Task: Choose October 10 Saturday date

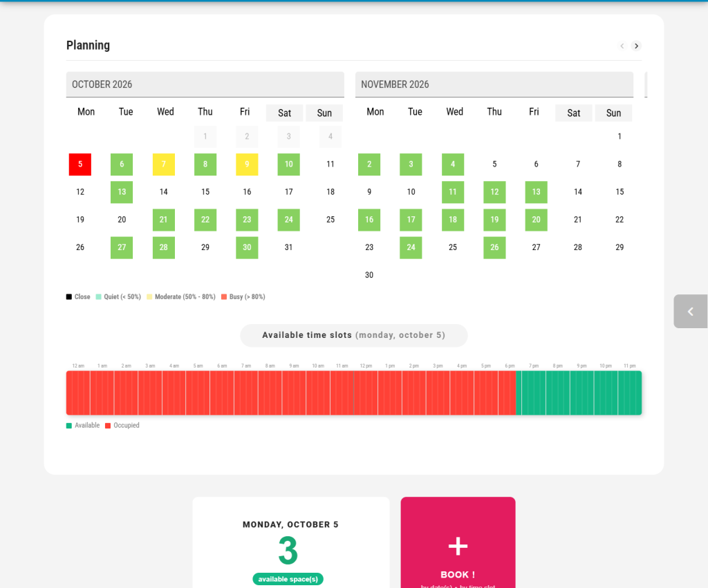Action: [288, 164]
